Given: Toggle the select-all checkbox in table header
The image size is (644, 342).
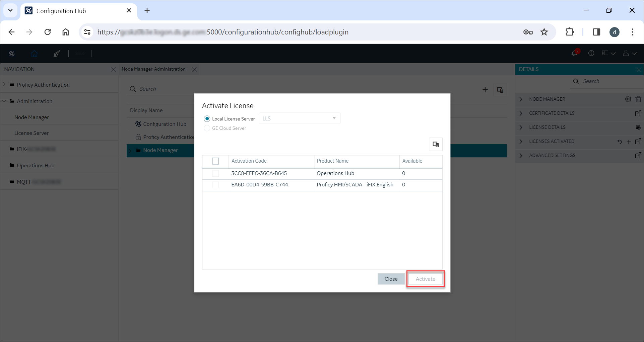Looking at the screenshot, I should [215, 161].
